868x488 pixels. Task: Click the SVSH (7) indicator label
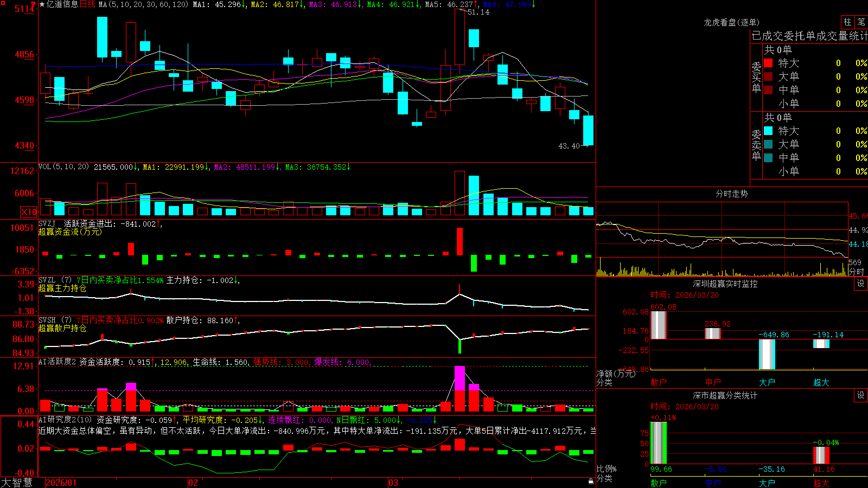[x=55, y=320]
